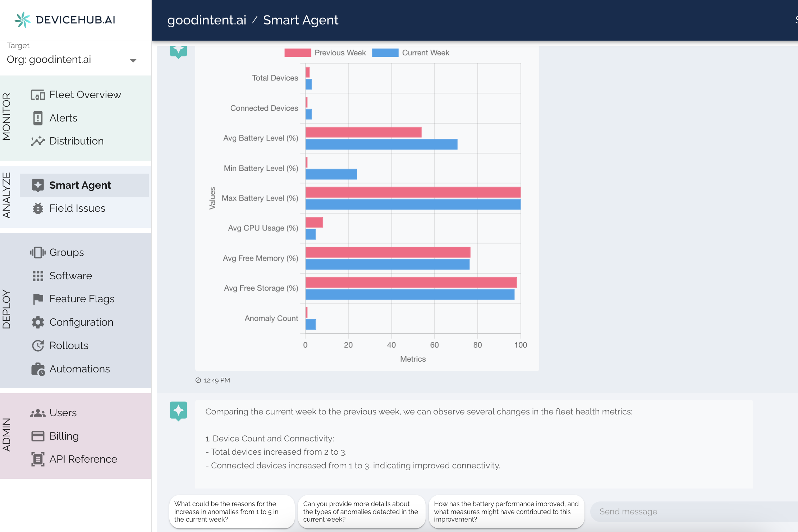This screenshot has height=532, width=798.
Task: Click the Distribution chart icon
Action: click(38, 141)
